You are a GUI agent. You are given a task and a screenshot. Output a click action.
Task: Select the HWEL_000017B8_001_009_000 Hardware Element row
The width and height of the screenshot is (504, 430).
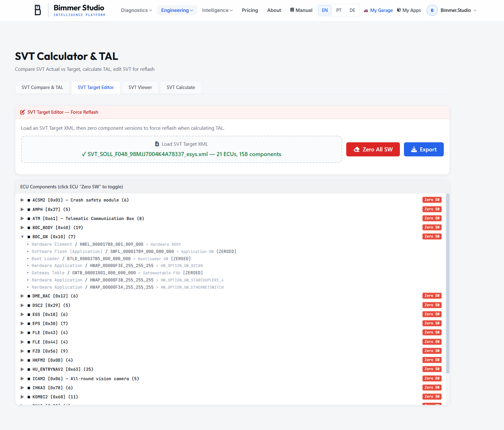pyautogui.click(x=104, y=244)
